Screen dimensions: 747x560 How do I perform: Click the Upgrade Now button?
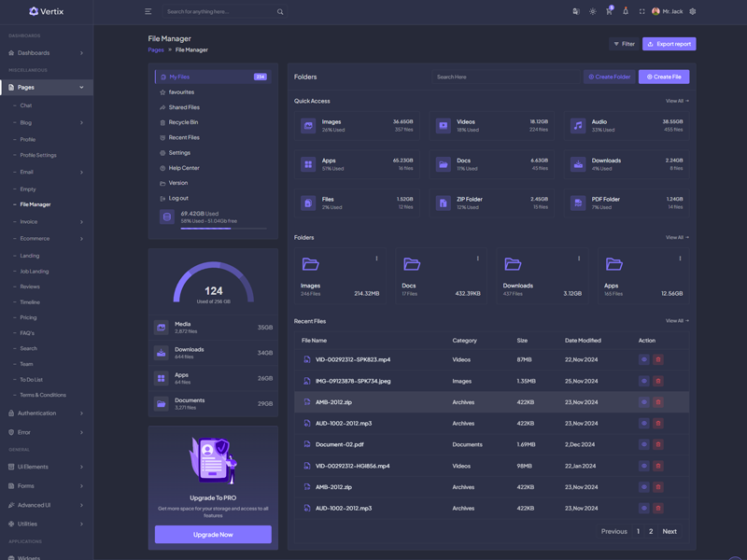[x=213, y=534]
